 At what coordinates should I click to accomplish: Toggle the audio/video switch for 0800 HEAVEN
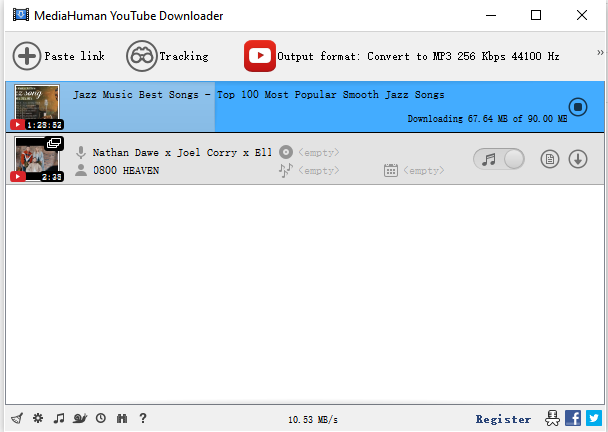click(499, 159)
